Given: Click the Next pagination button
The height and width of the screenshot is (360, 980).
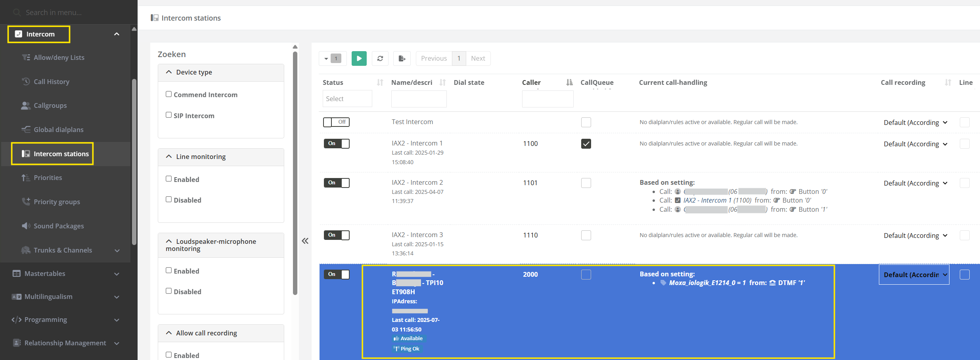Looking at the screenshot, I should tap(478, 59).
